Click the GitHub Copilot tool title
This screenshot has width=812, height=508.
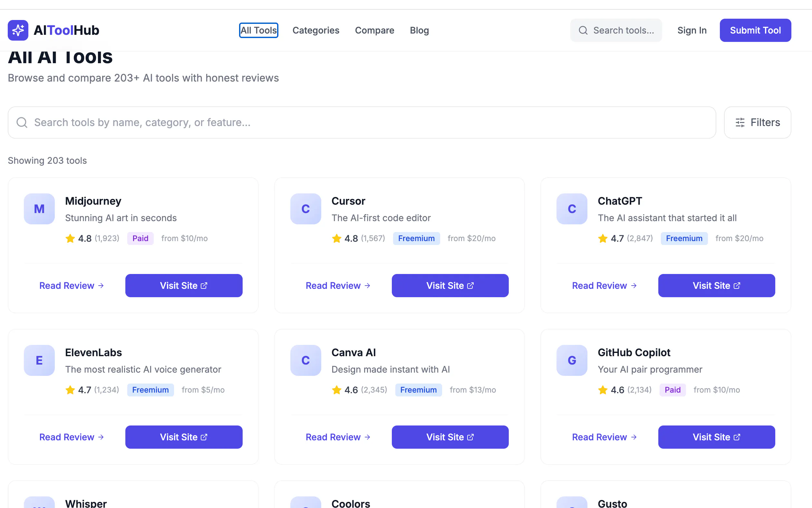click(634, 352)
